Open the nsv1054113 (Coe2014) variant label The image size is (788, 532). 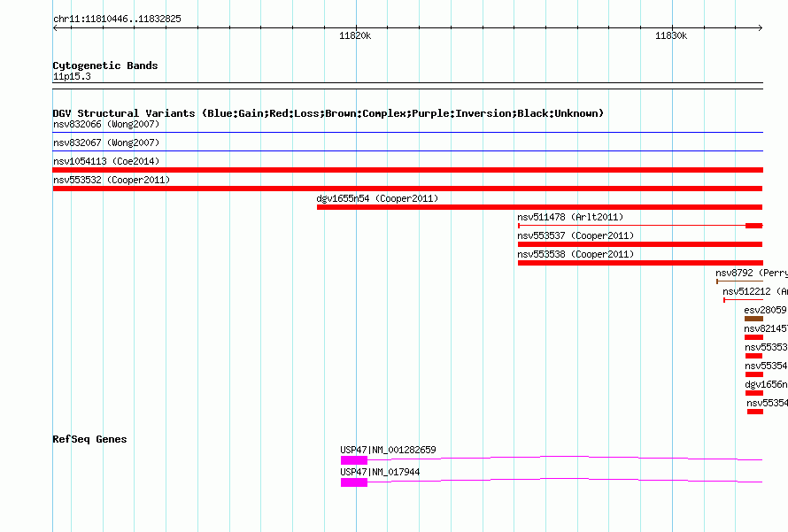coord(106,161)
